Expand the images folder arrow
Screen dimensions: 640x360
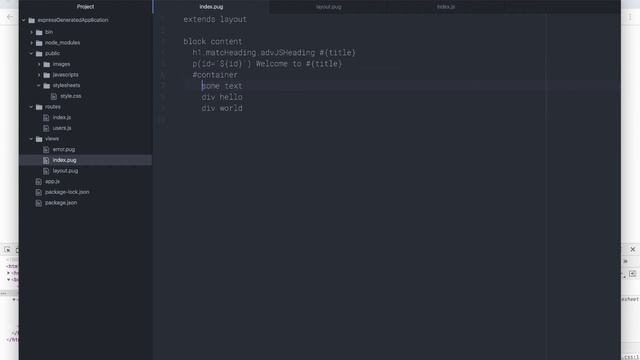pos(39,64)
